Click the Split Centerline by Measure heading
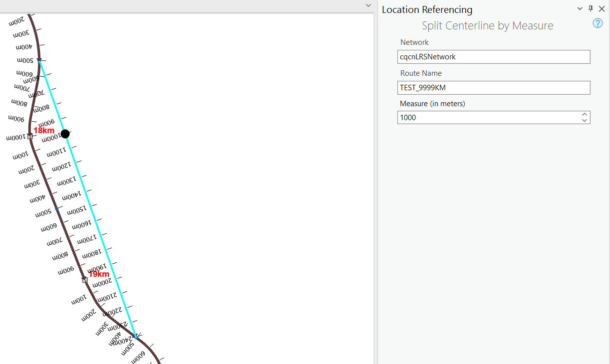Viewport: 610px width, 364px height. pyautogui.click(x=487, y=25)
